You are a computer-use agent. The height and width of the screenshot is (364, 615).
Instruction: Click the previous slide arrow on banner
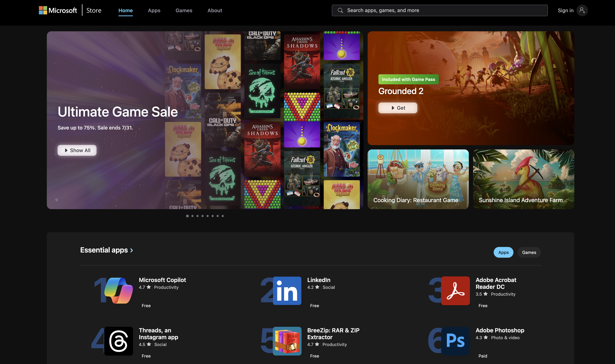57,200
